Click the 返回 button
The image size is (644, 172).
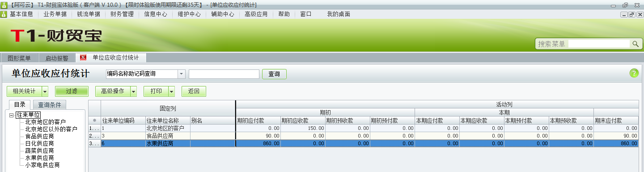point(194,91)
